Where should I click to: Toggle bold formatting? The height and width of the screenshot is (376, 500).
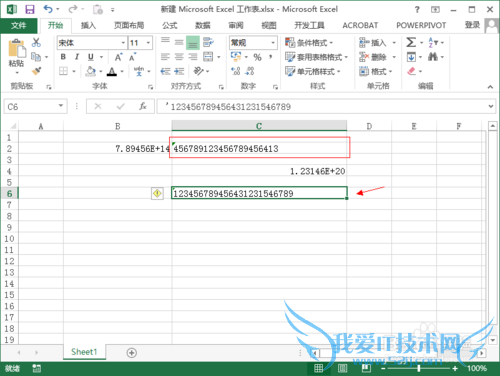click(x=63, y=57)
